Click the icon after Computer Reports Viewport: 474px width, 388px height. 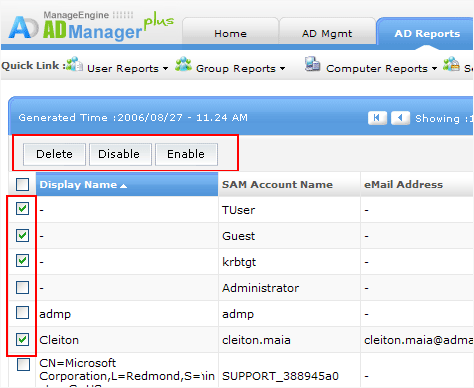tap(451, 64)
